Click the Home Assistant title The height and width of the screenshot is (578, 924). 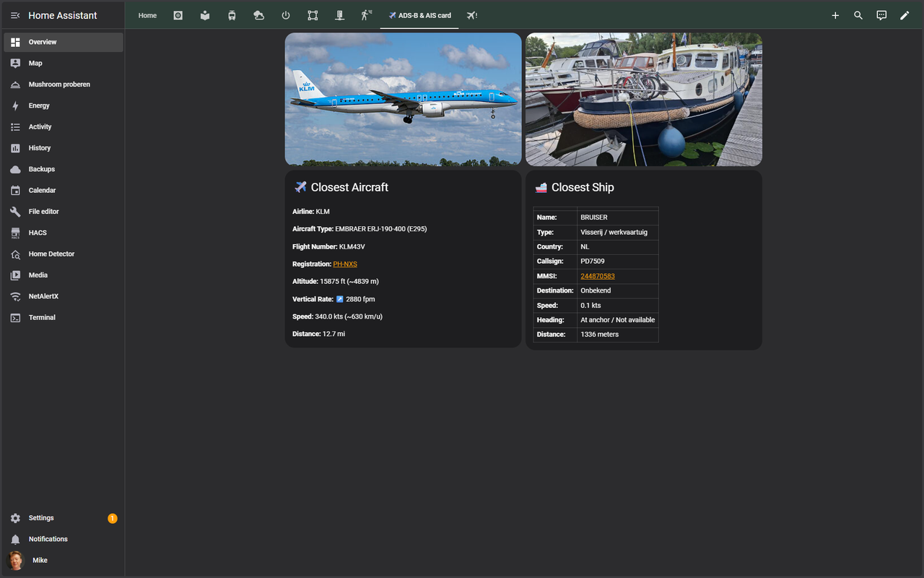coord(63,15)
